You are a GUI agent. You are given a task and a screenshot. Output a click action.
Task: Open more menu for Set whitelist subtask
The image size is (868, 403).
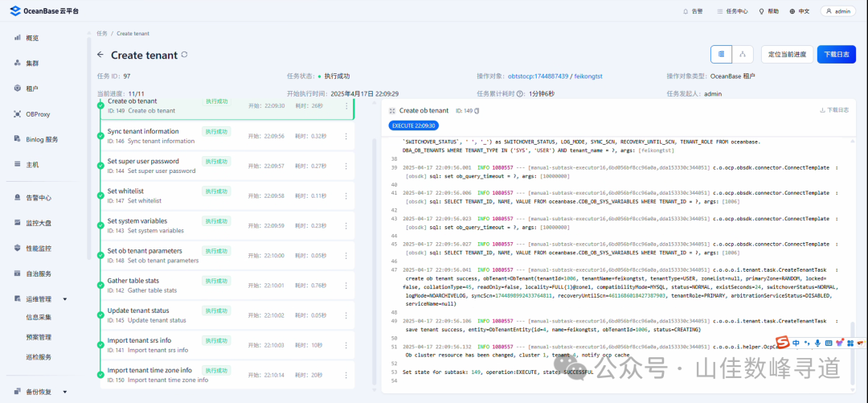346,195
